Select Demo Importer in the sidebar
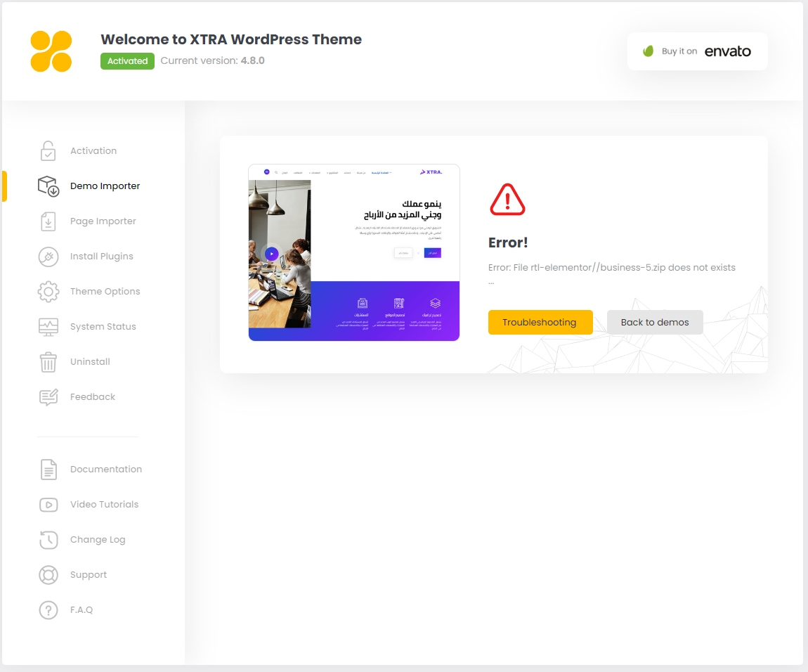This screenshot has width=808, height=672. click(x=105, y=186)
